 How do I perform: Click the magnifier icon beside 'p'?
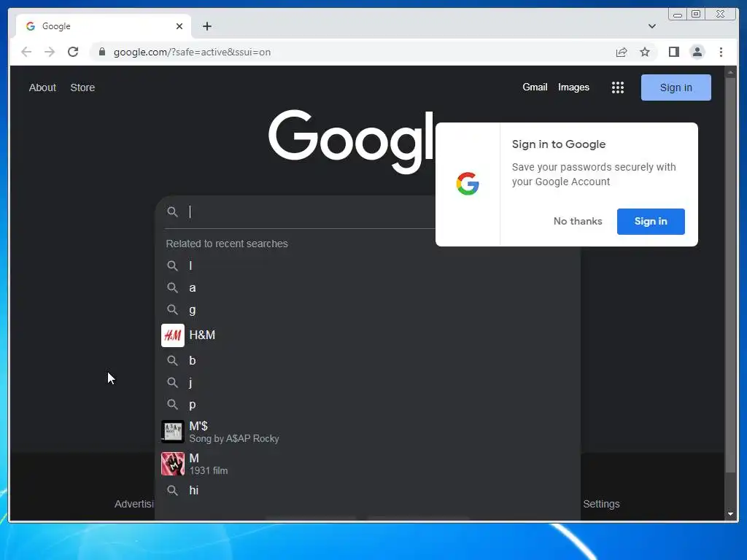point(172,404)
